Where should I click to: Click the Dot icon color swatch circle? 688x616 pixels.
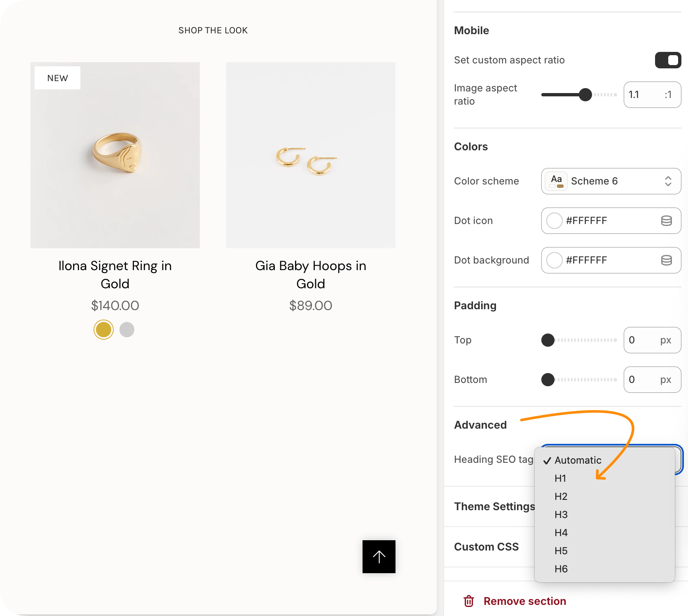click(554, 221)
